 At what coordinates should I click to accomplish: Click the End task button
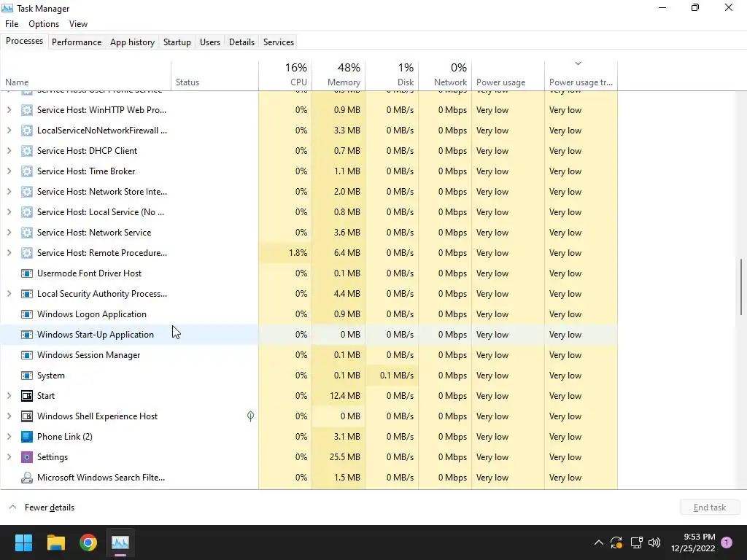tap(710, 507)
